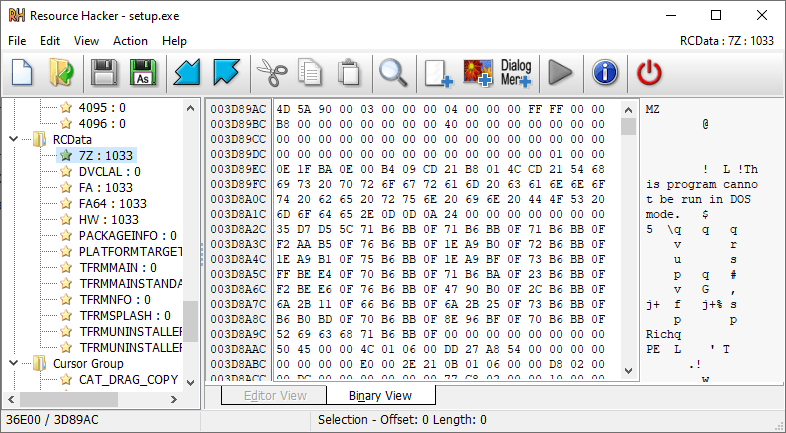Viewport: 786px width, 433px height.
Task: Select the 7Z : 1033 resource
Action: [x=106, y=155]
